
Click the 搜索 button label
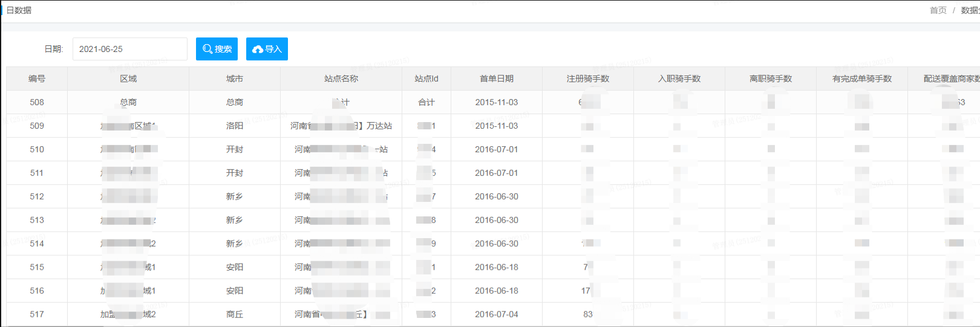click(223, 49)
